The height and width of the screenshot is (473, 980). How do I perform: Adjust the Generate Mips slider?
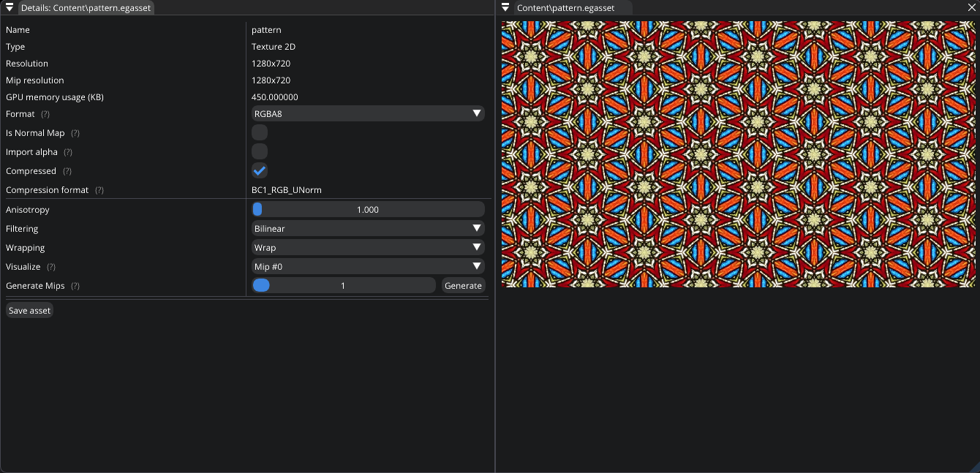click(343, 285)
